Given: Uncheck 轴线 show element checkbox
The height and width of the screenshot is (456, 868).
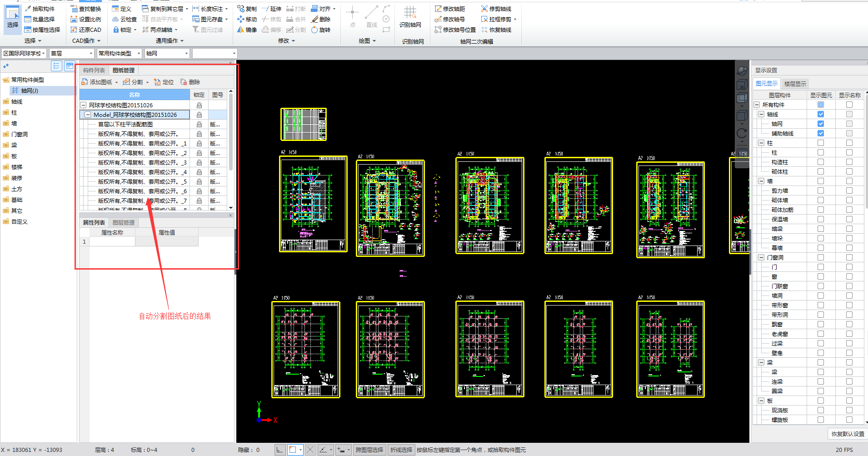Looking at the screenshot, I should click(821, 114).
